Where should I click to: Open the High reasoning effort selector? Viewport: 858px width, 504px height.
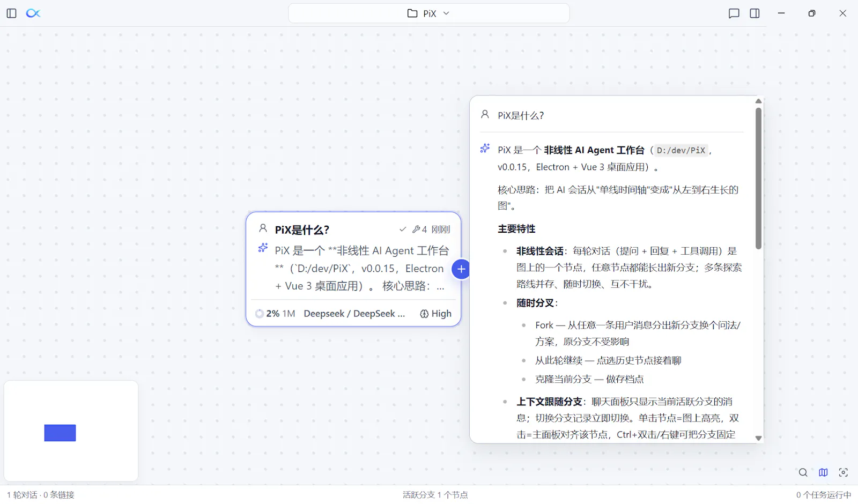click(x=435, y=314)
